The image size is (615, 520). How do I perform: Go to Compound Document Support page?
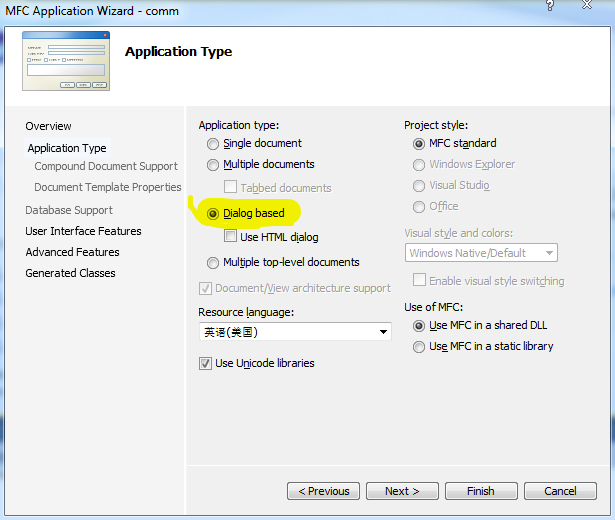click(106, 166)
